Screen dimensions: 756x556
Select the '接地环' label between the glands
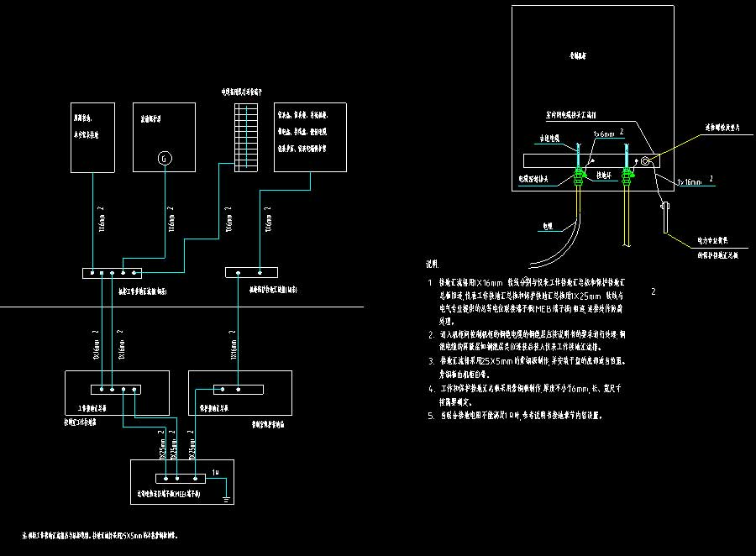click(x=604, y=175)
